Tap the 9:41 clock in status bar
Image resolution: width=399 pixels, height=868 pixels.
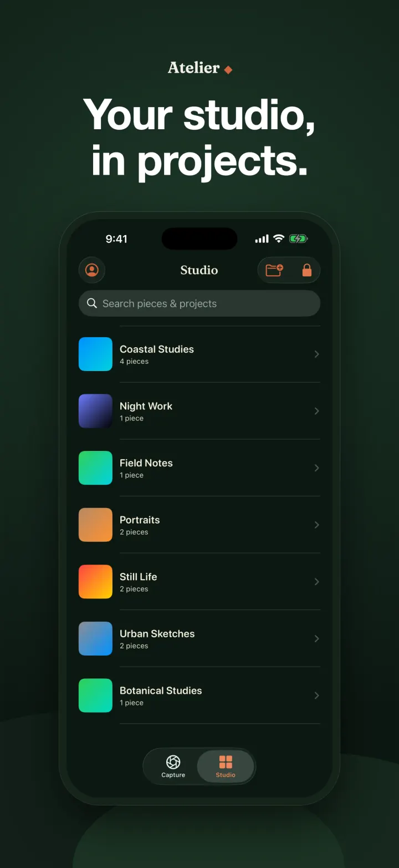point(116,239)
